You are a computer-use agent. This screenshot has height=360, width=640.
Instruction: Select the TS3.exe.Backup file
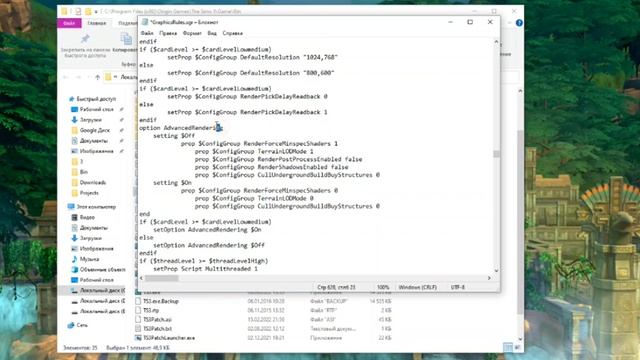click(161, 301)
